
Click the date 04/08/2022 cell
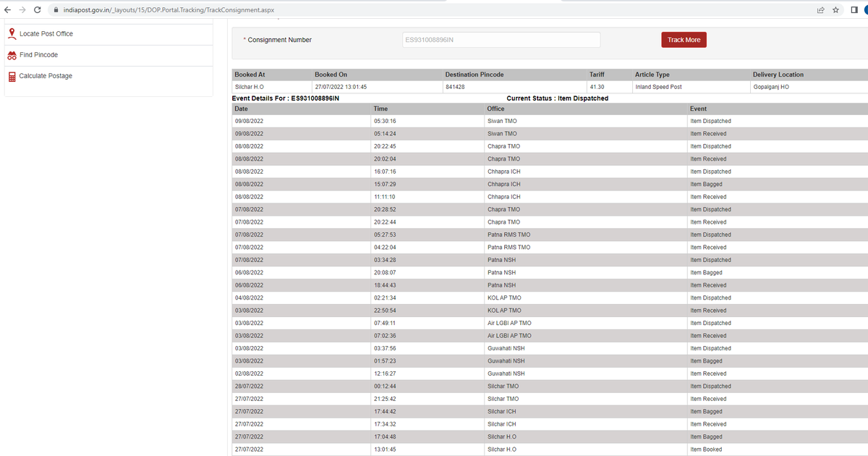coord(249,297)
